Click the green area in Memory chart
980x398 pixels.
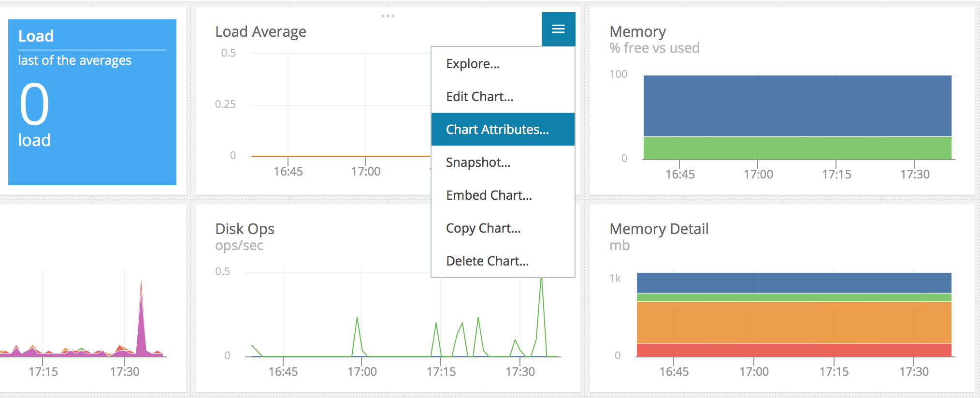point(797,148)
